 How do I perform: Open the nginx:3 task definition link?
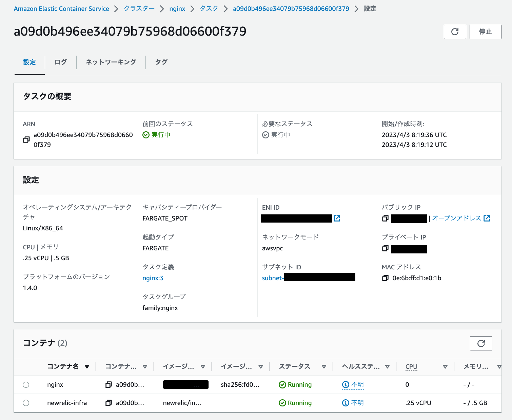(153, 278)
